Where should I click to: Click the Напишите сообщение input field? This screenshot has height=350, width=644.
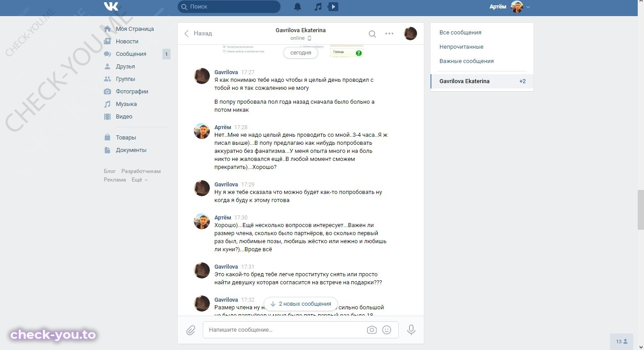point(301,330)
